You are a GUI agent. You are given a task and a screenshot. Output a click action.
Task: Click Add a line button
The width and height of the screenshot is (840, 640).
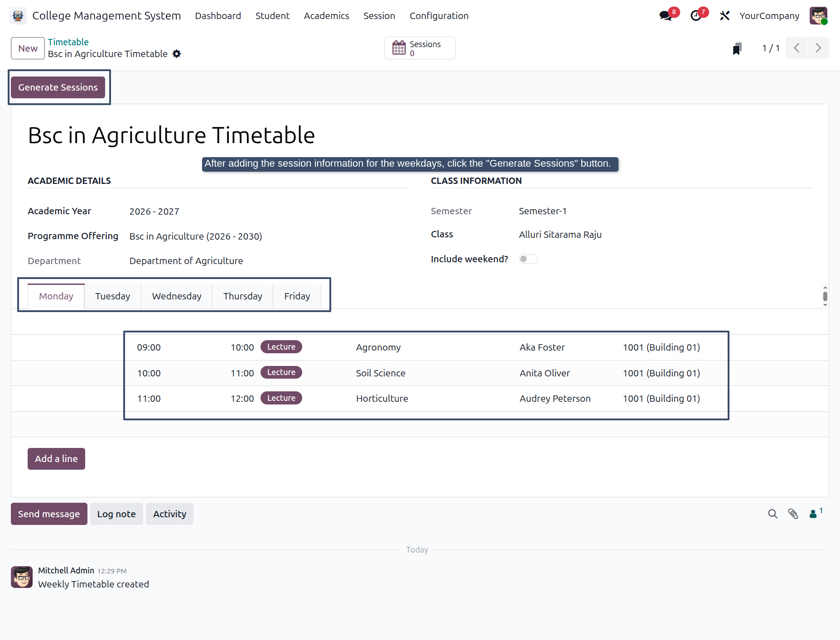click(56, 459)
